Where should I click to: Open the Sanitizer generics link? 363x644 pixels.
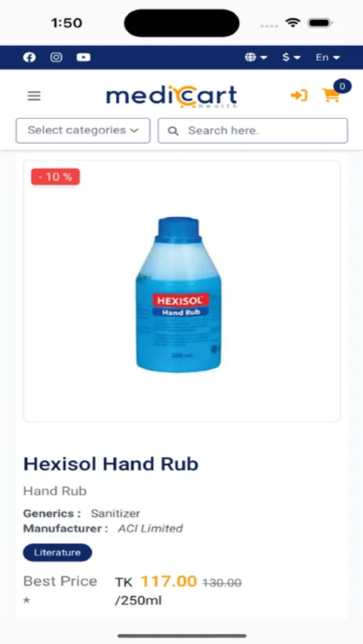115,513
